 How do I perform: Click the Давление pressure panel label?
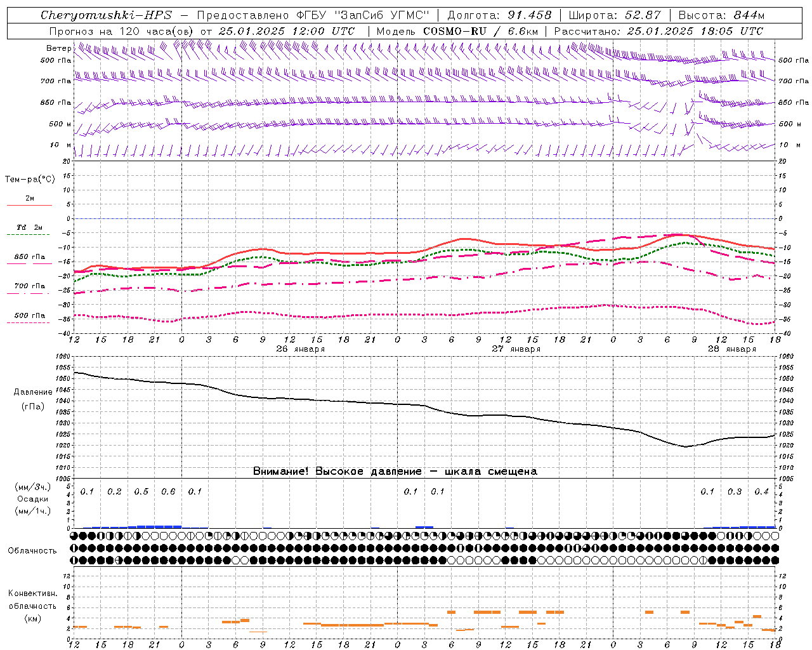(x=33, y=392)
